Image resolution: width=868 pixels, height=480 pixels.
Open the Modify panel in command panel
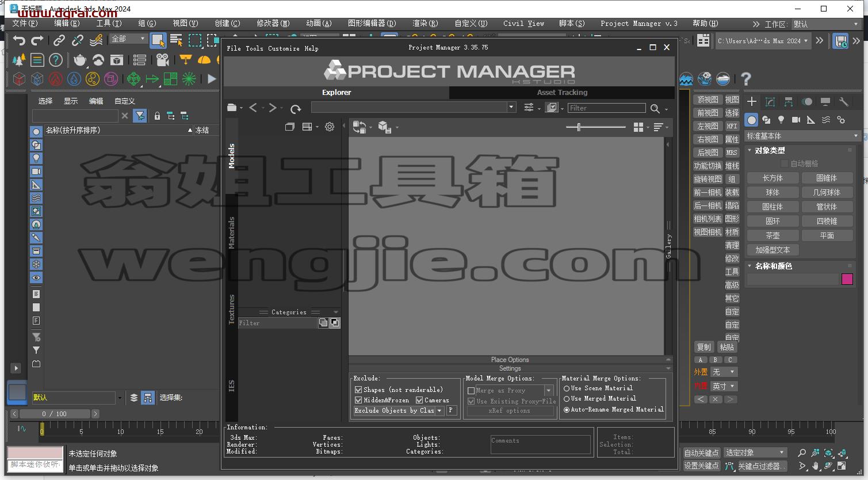(770, 102)
